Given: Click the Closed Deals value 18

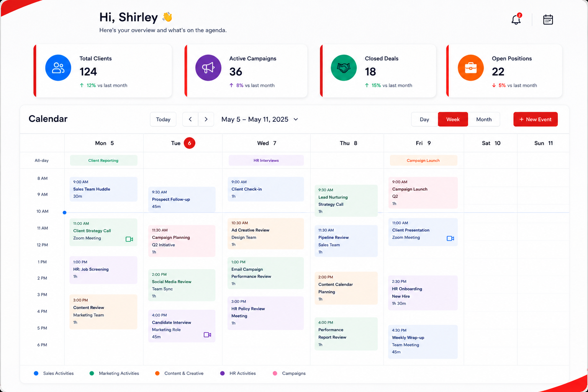Looking at the screenshot, I should pos(370,72).
